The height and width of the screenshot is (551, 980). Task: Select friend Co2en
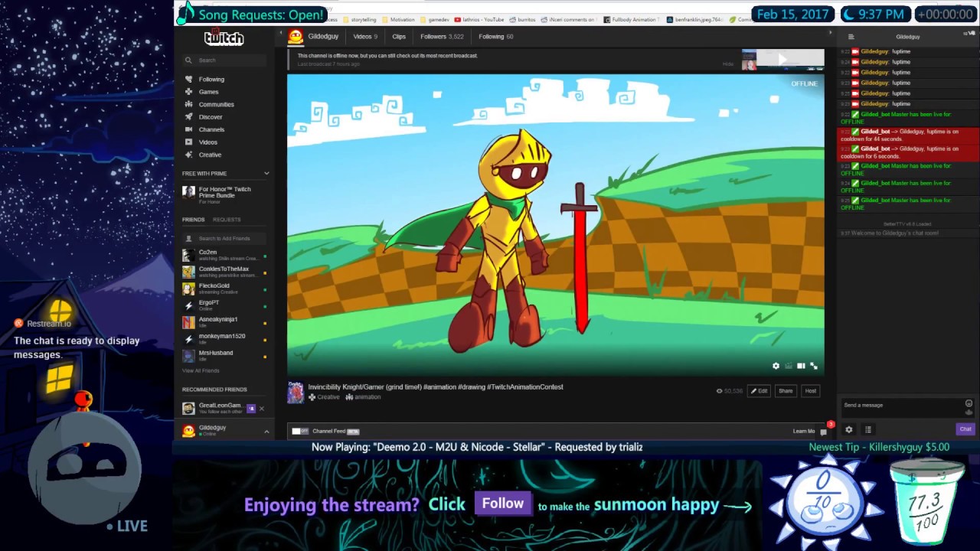point(224,255)
